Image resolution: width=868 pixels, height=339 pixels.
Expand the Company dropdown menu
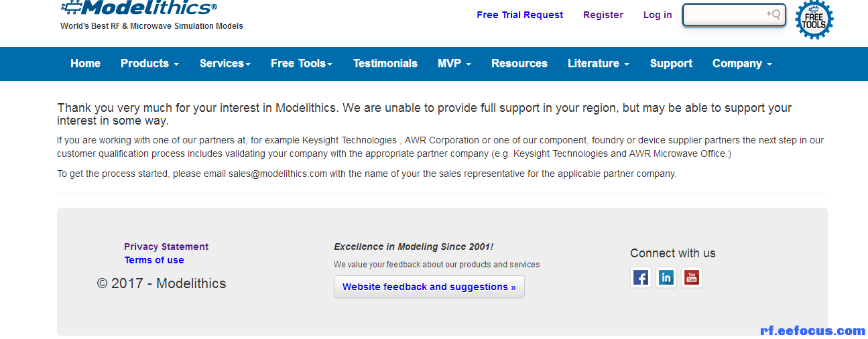click(x=743, y=64)
